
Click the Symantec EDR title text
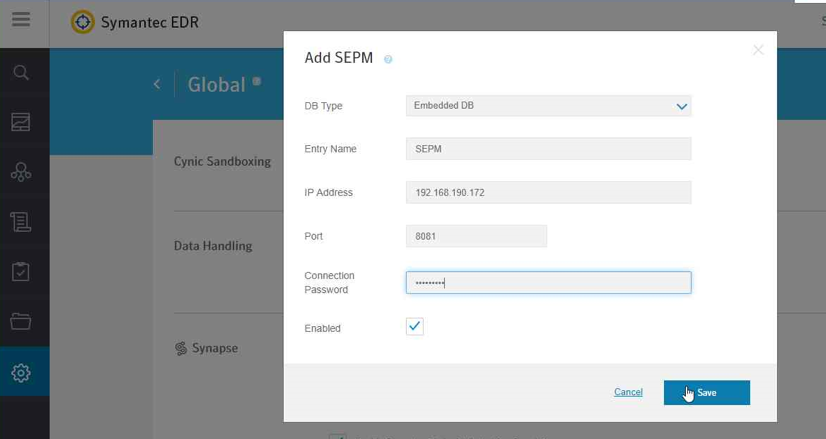[x=150, y=22]
